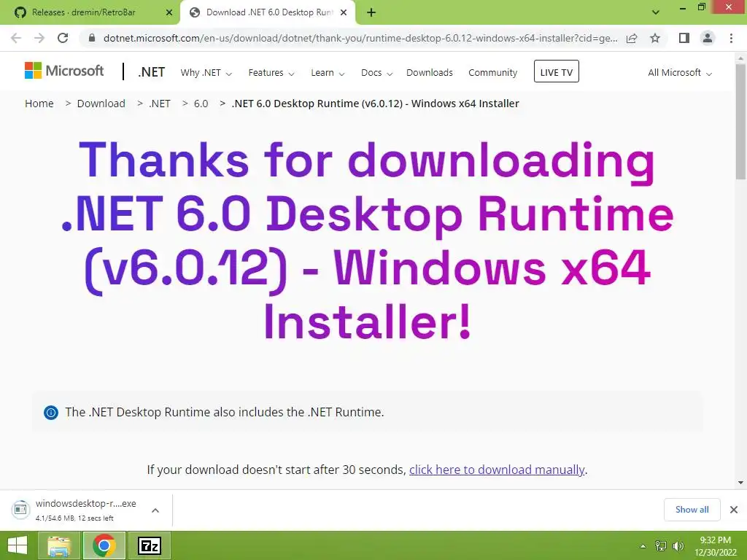Click Show all downloads button

pos(692,510)
